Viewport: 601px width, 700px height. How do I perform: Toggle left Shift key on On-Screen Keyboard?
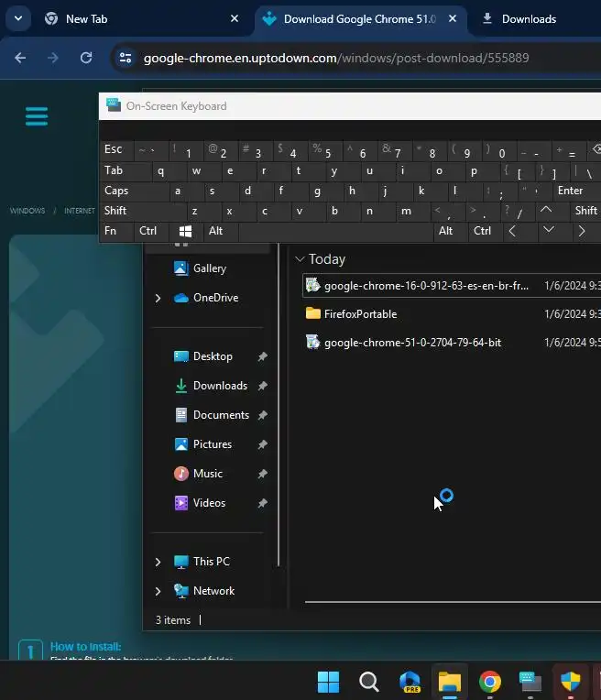click(143, 211)
